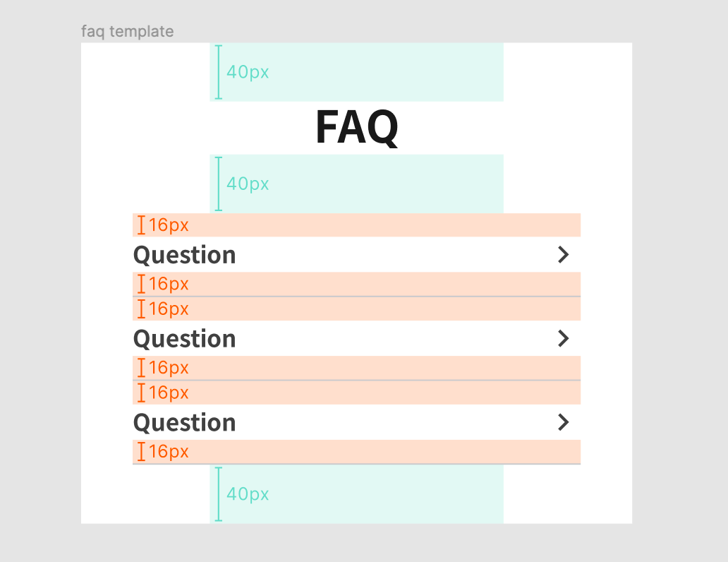Open the third Question chevron arrow
Image resolution: width=728 pixels, height=562 pixels.
tap(563, 422)
